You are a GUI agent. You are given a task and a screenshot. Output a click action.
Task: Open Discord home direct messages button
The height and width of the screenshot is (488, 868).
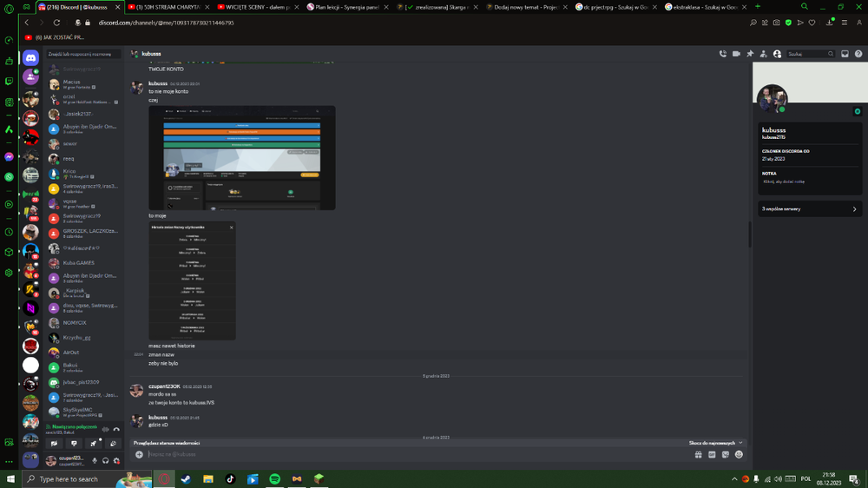[x=30, y=57]
